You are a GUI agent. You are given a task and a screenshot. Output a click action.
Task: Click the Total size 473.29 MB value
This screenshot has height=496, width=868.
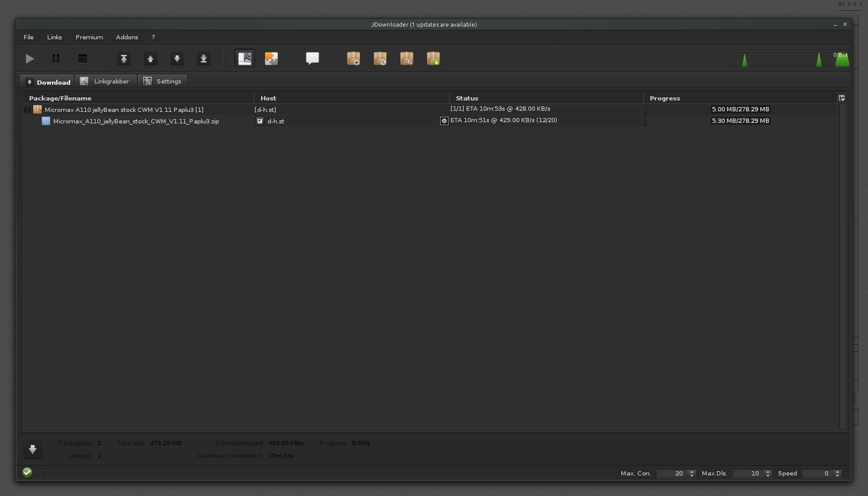coord(166,443)
